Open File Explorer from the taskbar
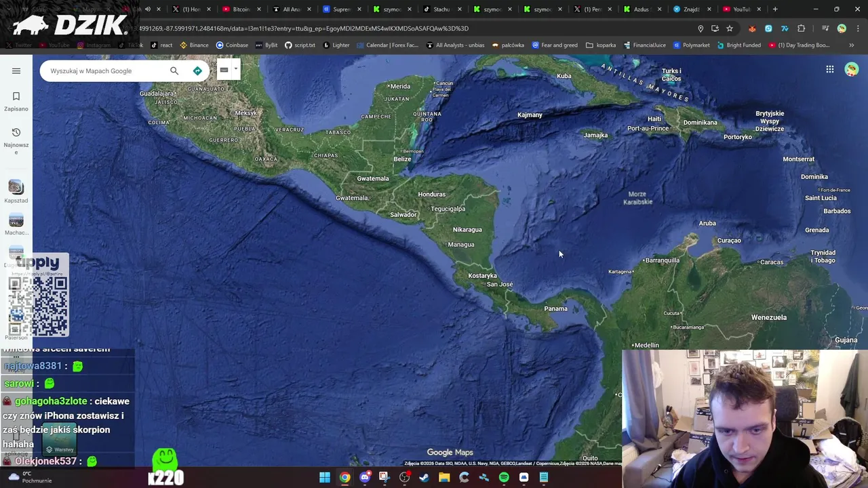The image size is (868, 488). [444, 478]
